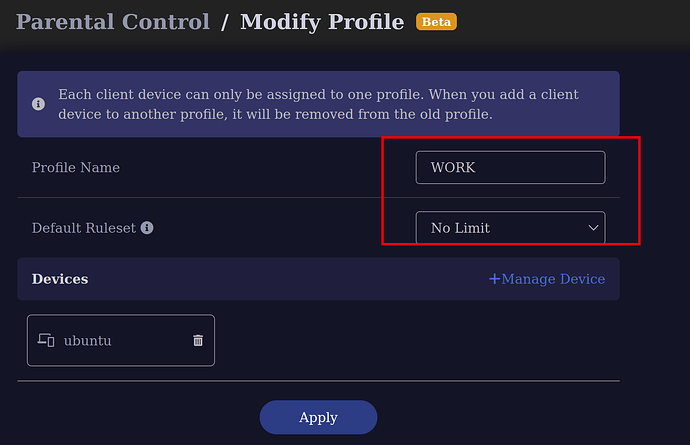Click the Profile Name label
The height and width of the screenshot is (445, 690).
(x=76, y=167)
